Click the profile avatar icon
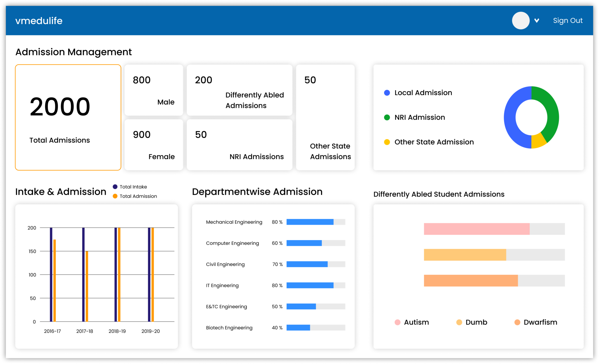599x364 pixels. click(x=521, y=20)
